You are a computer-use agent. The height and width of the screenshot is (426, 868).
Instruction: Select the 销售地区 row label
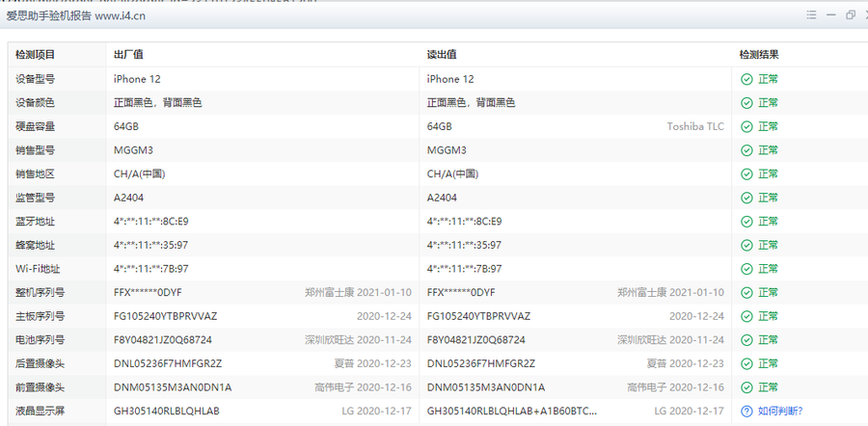[x=35, y=174]
